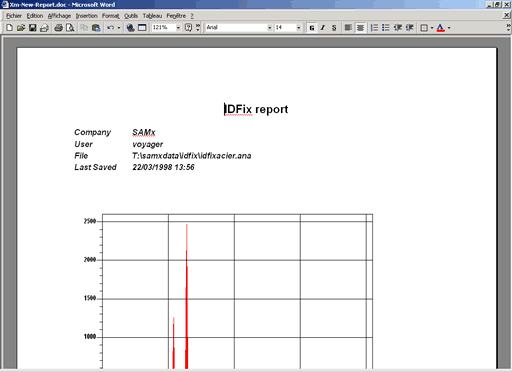The height and width of the screenshot is (372, 512).
Task: Click the '22/03/1998 13:56' date
Action: 163,167
